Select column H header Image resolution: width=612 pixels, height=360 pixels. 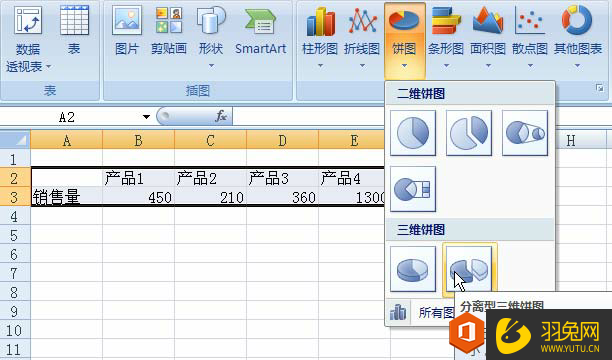571,140
